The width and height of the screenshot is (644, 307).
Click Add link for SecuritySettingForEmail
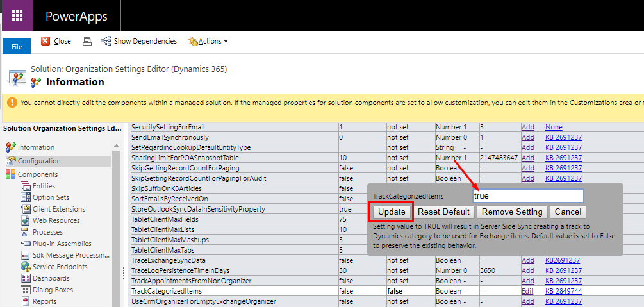coord(528,127)
